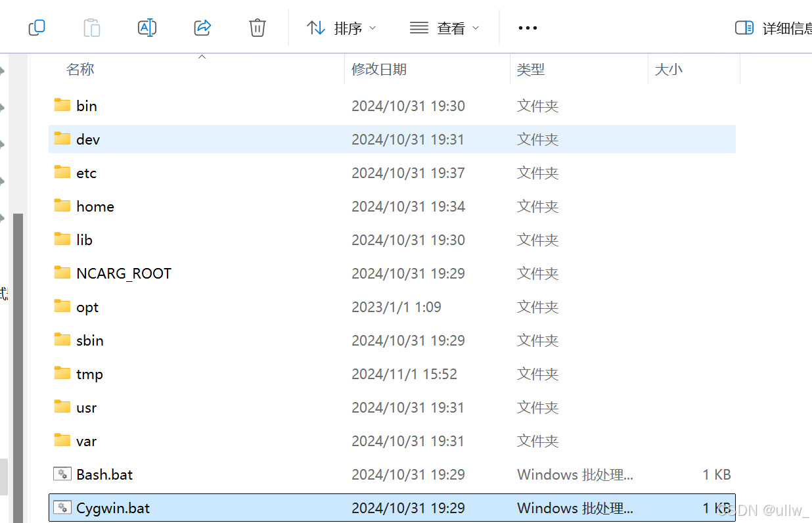Click the 名称 column header

pos(80,69)
